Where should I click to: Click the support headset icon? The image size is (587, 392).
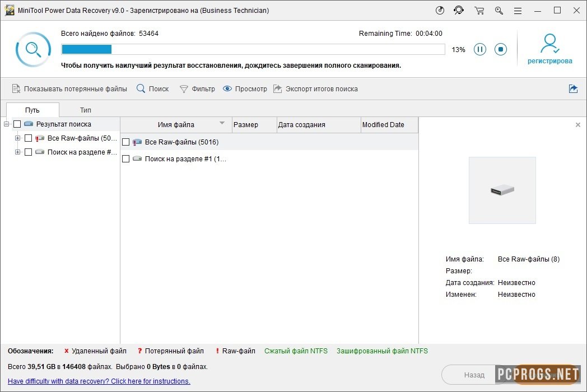(x=459, y=11)
